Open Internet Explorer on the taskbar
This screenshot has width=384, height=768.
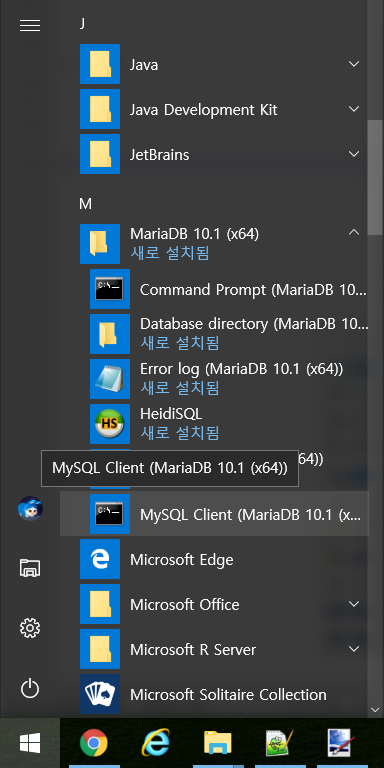point(156,744)
